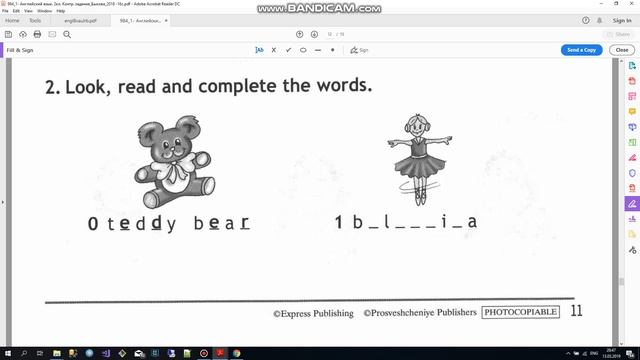Click the vertical scrollbar thumb
The image size is (640, 360).
(621, 282)
